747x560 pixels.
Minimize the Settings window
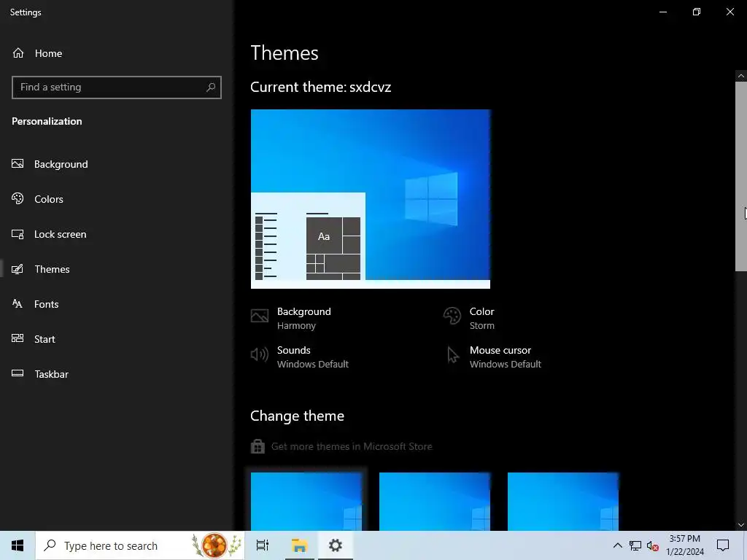662,12
